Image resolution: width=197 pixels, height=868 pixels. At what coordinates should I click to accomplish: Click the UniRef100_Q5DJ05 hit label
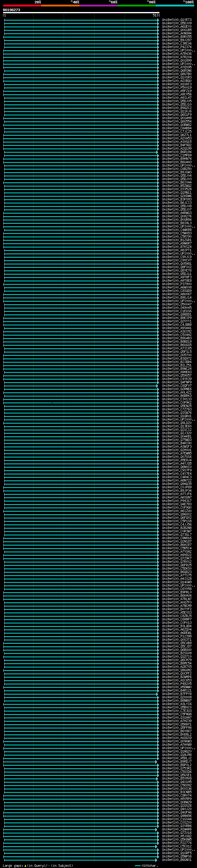coord(177,101)
